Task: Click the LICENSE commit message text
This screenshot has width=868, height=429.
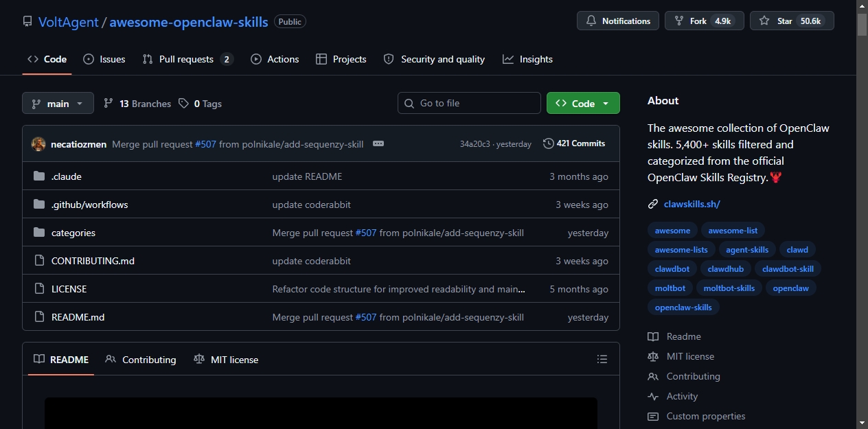Action: (x=398, y=289)
